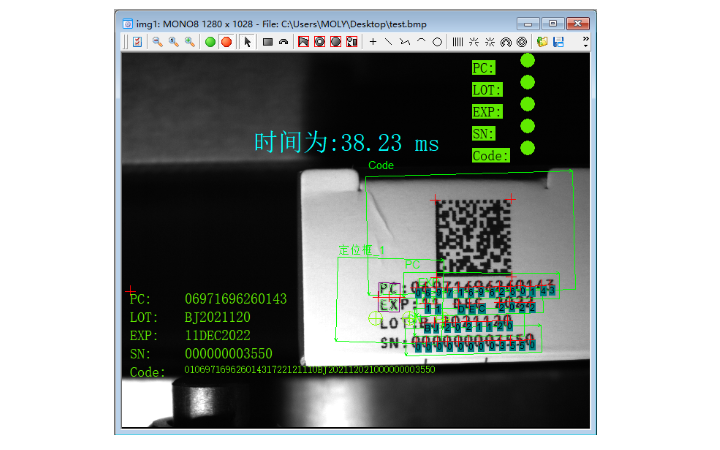Screen dimensions: 720x450
Task: Click the data matrix code in the image
Action: click(x=473, y=236)
